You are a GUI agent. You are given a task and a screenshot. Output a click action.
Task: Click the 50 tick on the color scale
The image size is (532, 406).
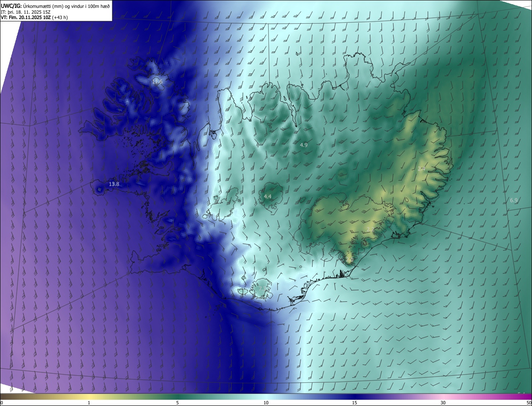529,403
